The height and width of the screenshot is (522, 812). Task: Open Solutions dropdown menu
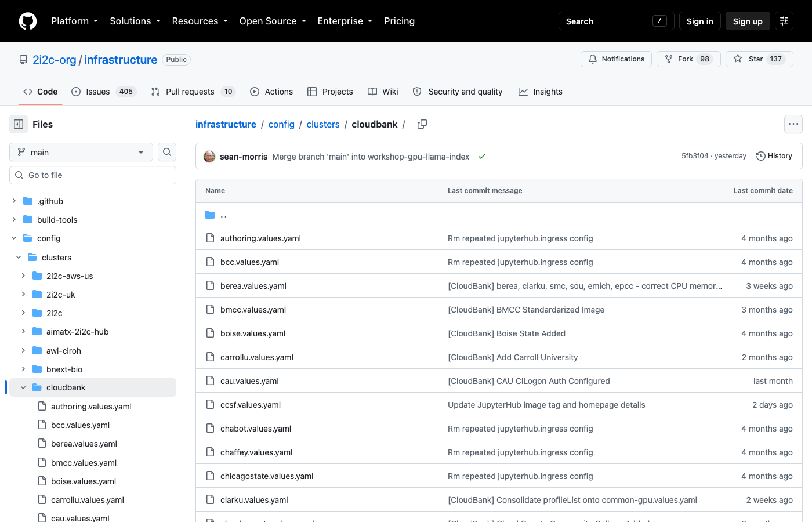[x=135, y=21]
